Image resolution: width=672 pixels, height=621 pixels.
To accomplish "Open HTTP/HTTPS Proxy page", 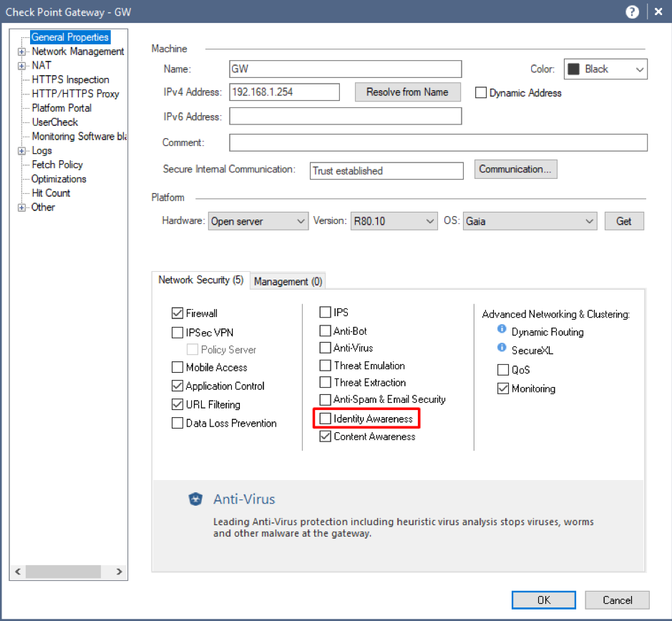I will pyautogui.click(x=75, y=94).
